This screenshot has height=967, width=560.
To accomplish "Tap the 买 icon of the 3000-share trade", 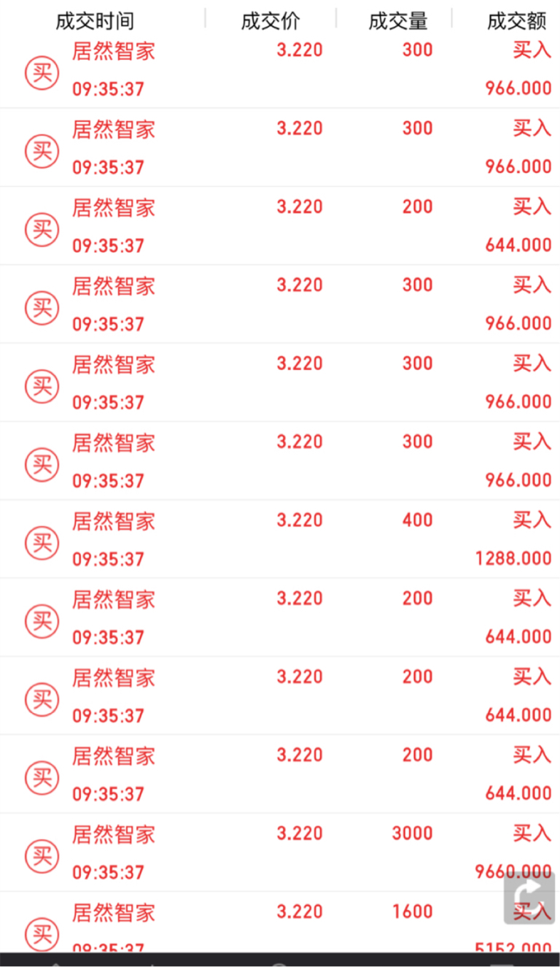I will pos(42,856).
